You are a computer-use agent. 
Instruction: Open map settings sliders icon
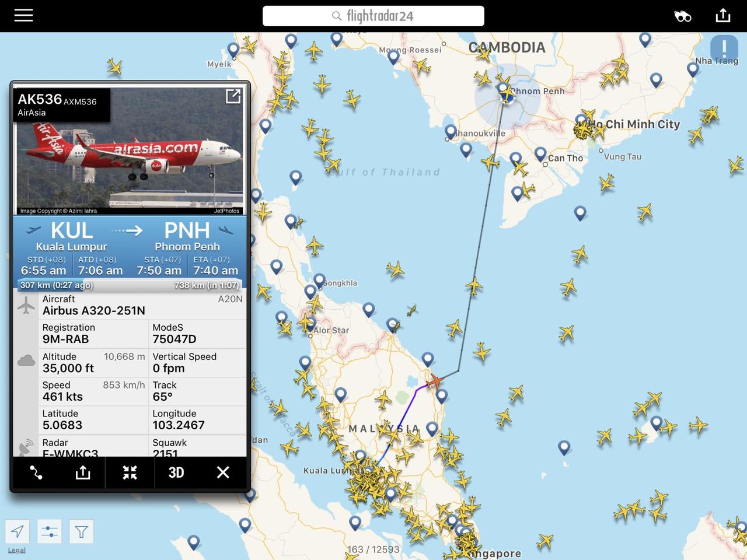click(x=50, y=531)
